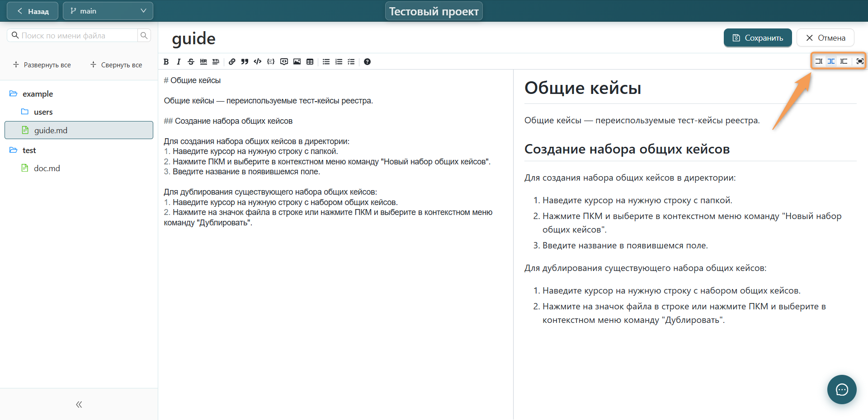Insert a table

click(310, 62)
